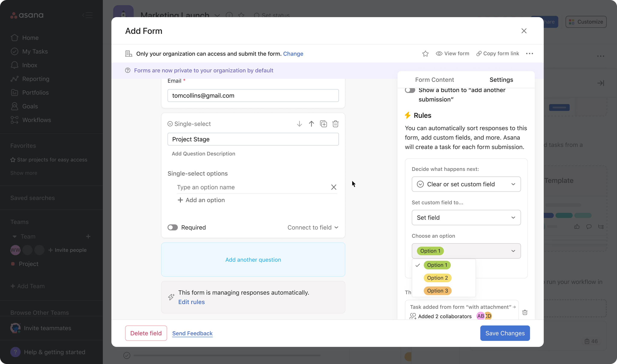Switch to Form Content tab

click(434, 80)
